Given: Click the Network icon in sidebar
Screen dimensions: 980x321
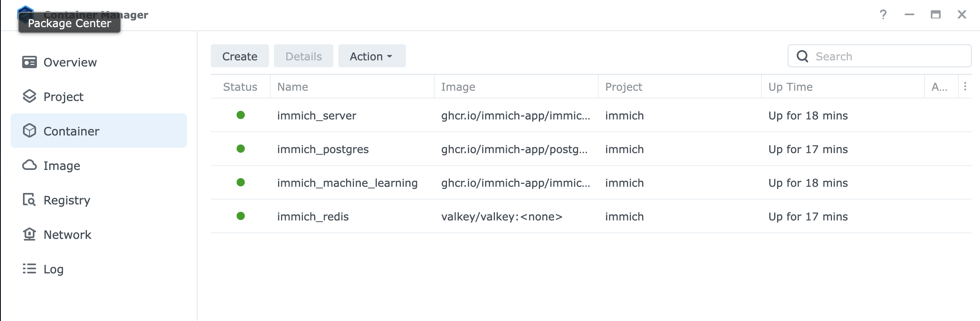Looking at the screenshot, I should pos(30,234).
